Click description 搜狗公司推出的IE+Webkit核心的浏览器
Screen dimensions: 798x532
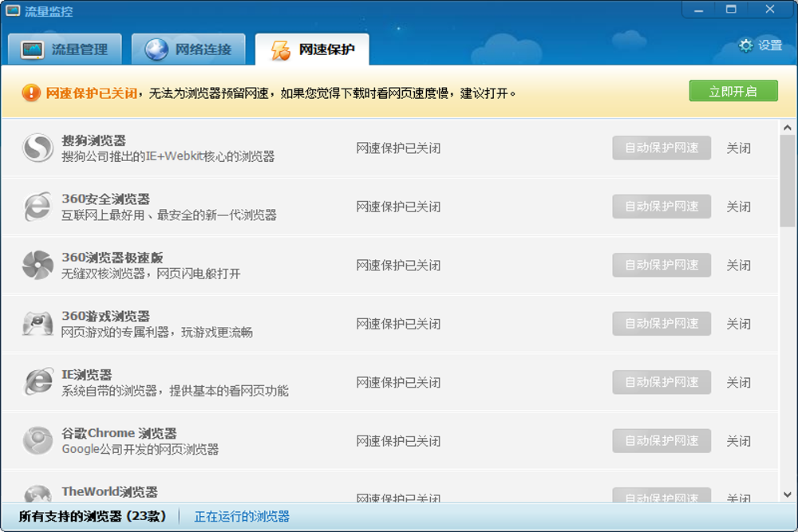click(x=168, y=156)
